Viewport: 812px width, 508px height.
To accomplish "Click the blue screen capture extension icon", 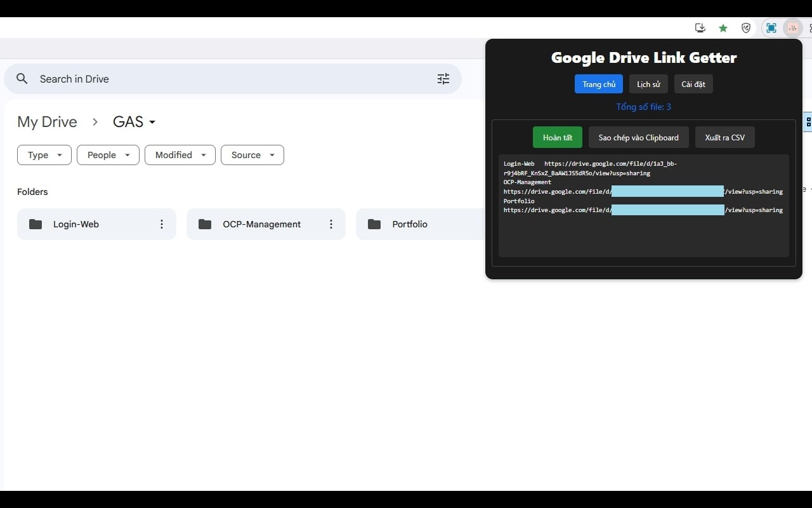I will (771, 28).
